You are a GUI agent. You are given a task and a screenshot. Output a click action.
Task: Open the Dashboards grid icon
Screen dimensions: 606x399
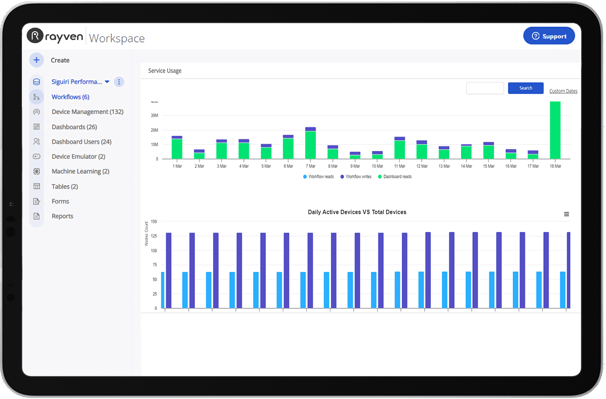coord(36,127)
